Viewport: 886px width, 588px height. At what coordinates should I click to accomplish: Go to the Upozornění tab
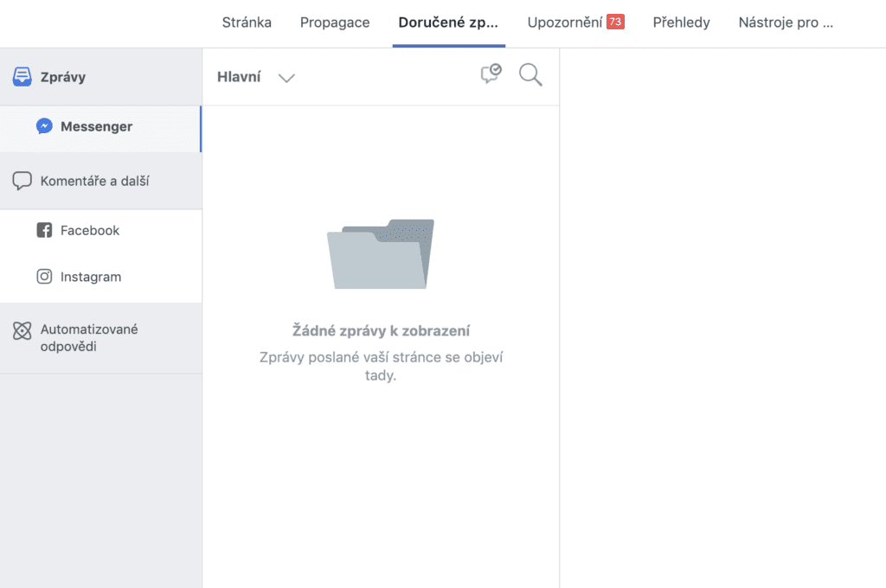(564, 22)
